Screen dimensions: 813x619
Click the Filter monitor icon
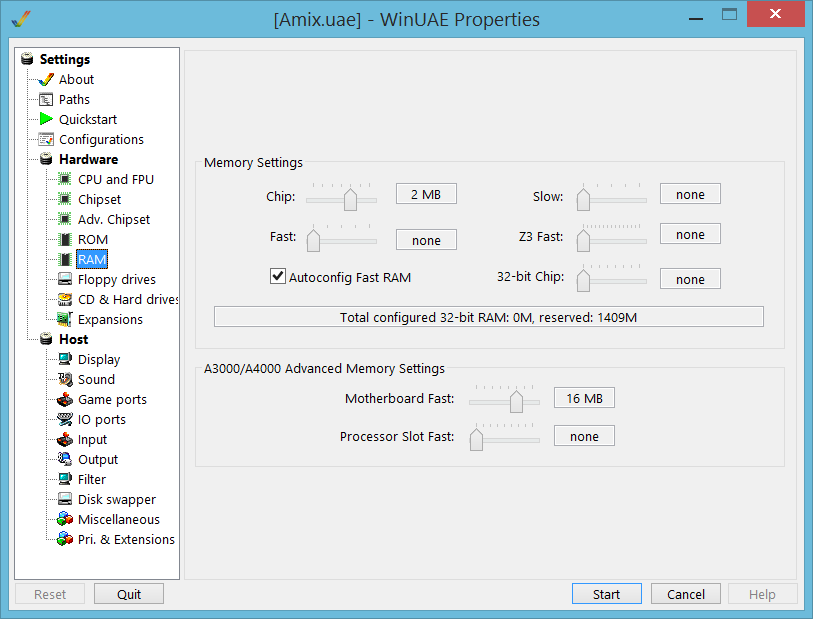(x=65, y=480)
